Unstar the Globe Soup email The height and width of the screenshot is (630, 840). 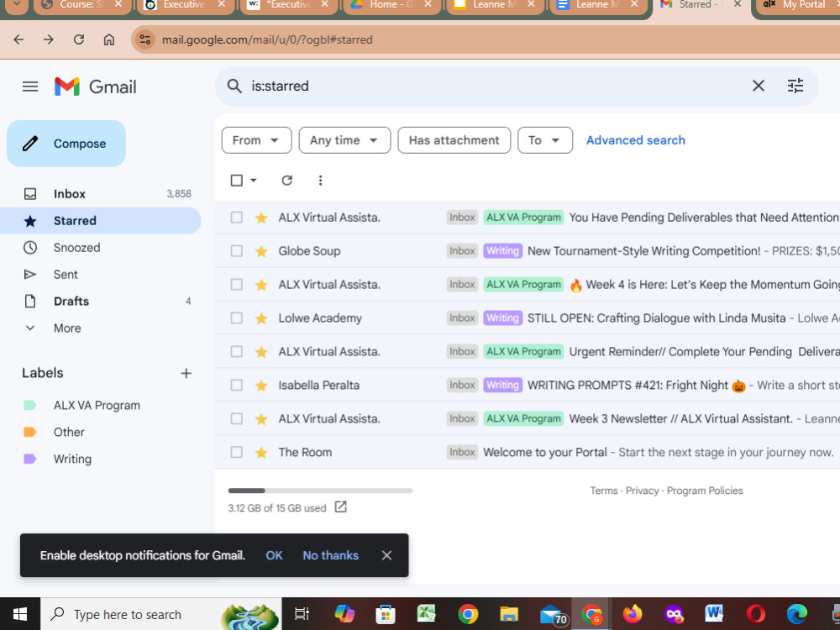click(261, 251)
